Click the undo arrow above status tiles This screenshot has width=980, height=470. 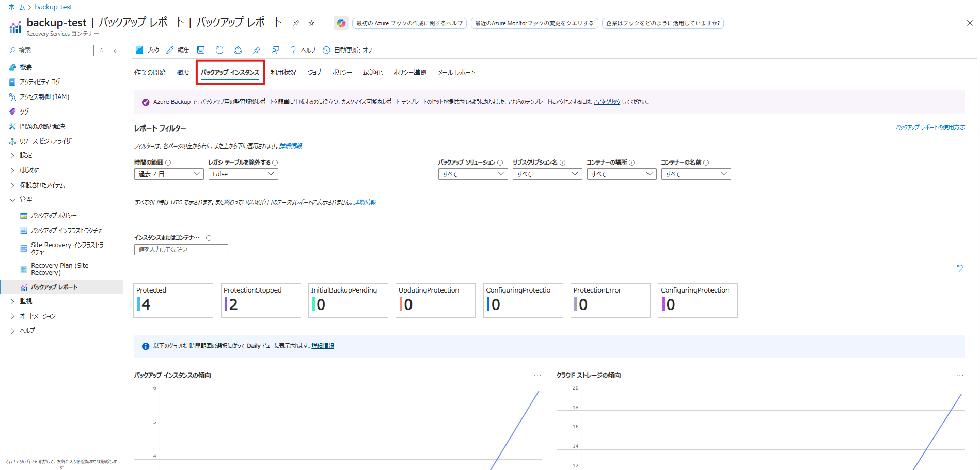coord(959,268)
